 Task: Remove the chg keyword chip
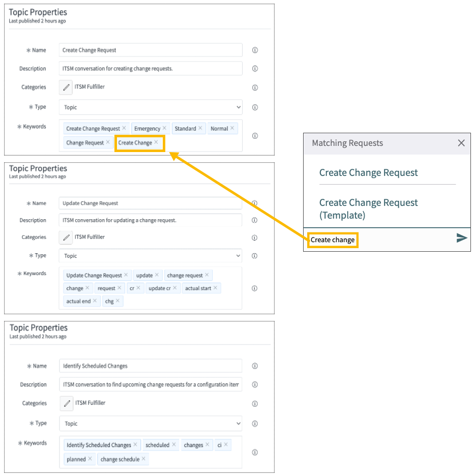click(117, 301)
